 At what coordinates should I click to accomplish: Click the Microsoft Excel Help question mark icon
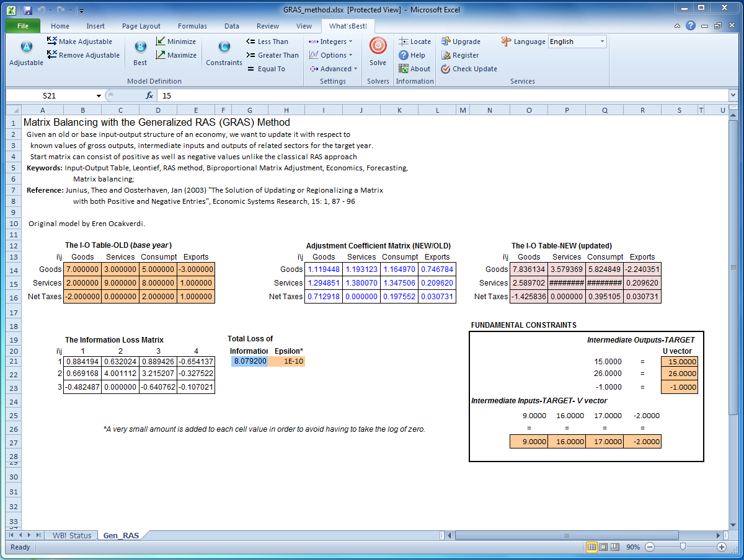pyautogui.click(x=691, y=26)
